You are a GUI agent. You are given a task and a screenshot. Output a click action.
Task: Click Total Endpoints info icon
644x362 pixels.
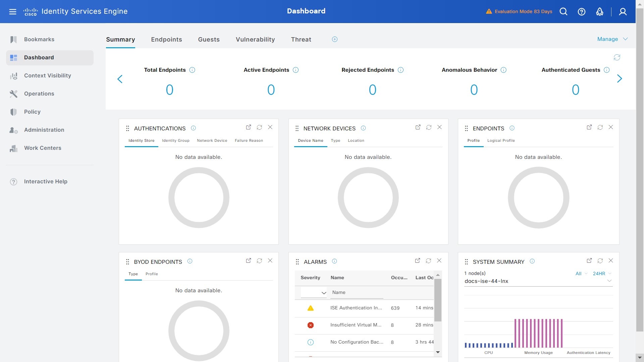click(192, 70)
